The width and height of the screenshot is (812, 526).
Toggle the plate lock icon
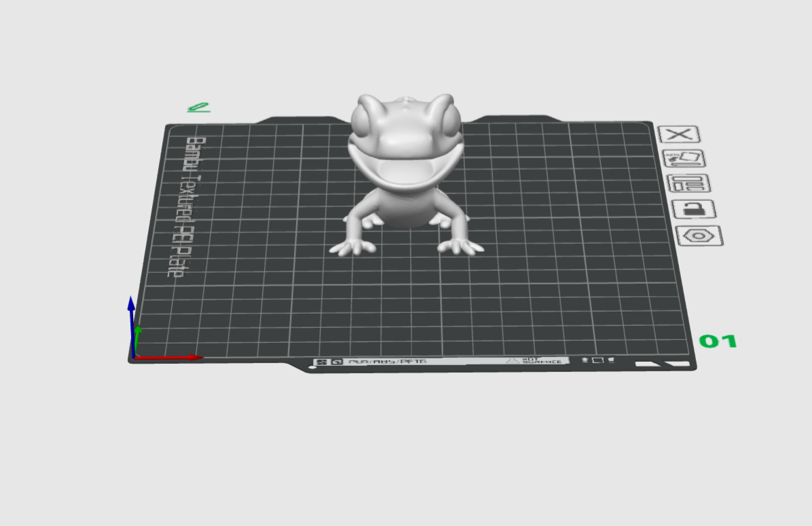pyautogui.click(x=694, y=209)
